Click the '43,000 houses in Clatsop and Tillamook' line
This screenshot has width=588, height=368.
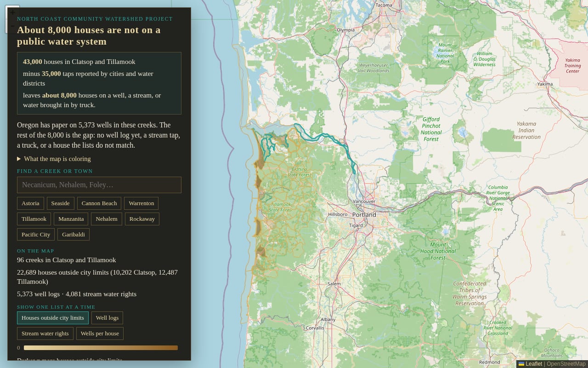(x=79, y=62)
